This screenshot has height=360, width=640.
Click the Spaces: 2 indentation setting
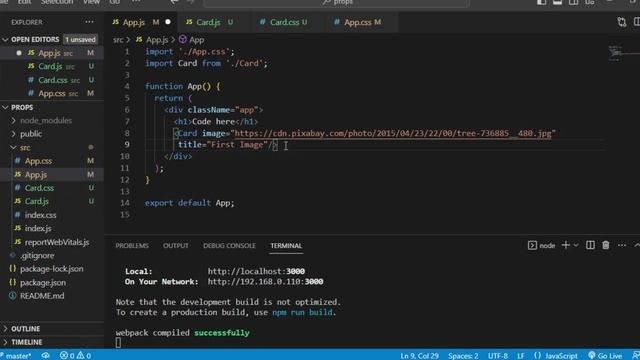pos(463,356)
